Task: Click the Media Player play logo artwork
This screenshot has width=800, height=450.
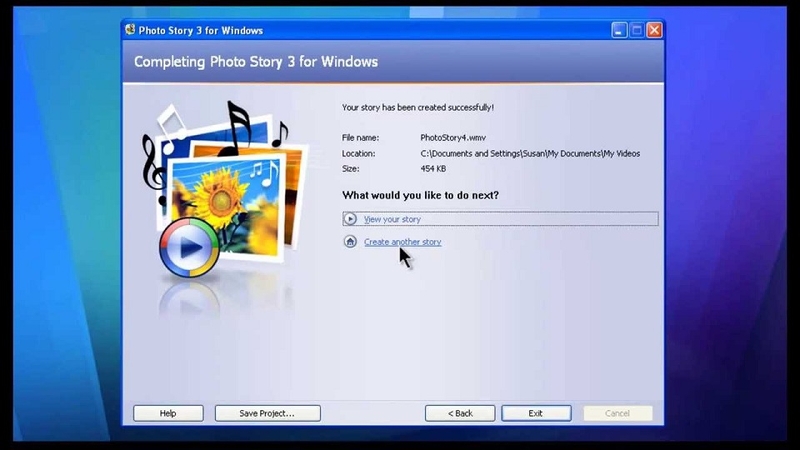Action: [x=189, y=247]
